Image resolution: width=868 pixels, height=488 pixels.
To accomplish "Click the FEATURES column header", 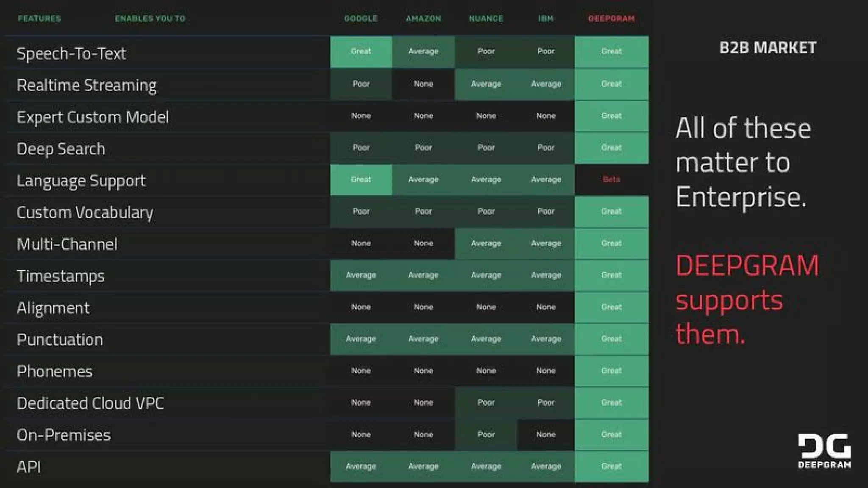I will point(39,19).
